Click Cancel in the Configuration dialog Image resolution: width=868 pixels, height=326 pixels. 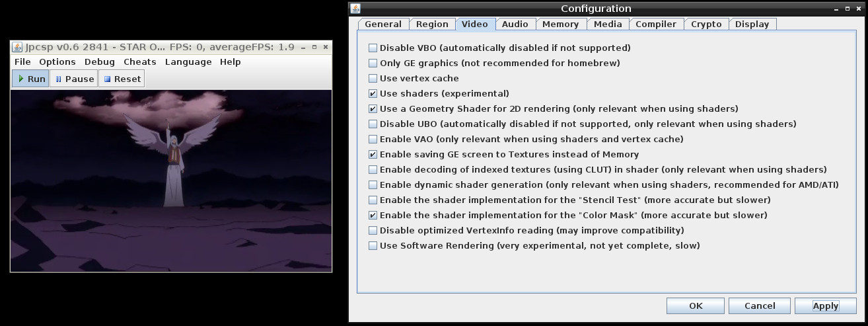[x=760, y=306]
